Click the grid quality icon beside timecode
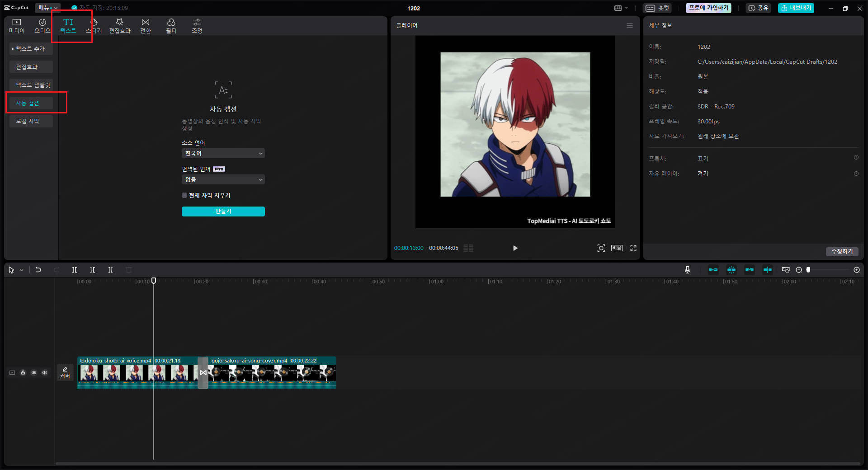Viewport: 868px width, 470px height. tap(468, 248)
